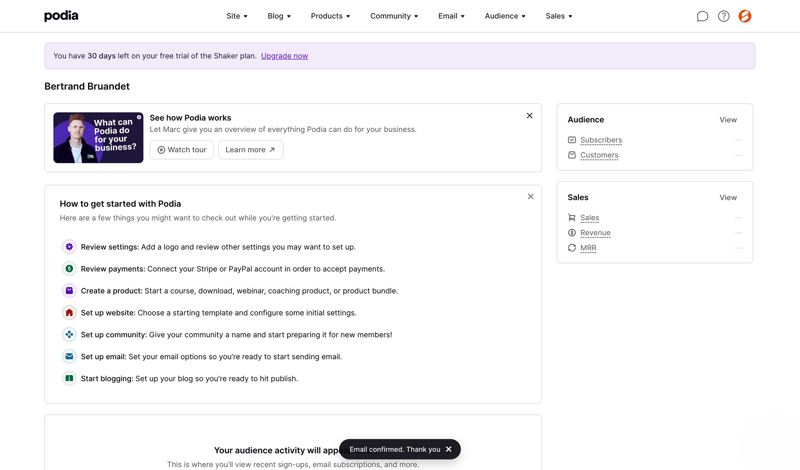Close the How to get started card
Image resolution: width=800 pixels, height=470 pixels.
coord(531,196)
